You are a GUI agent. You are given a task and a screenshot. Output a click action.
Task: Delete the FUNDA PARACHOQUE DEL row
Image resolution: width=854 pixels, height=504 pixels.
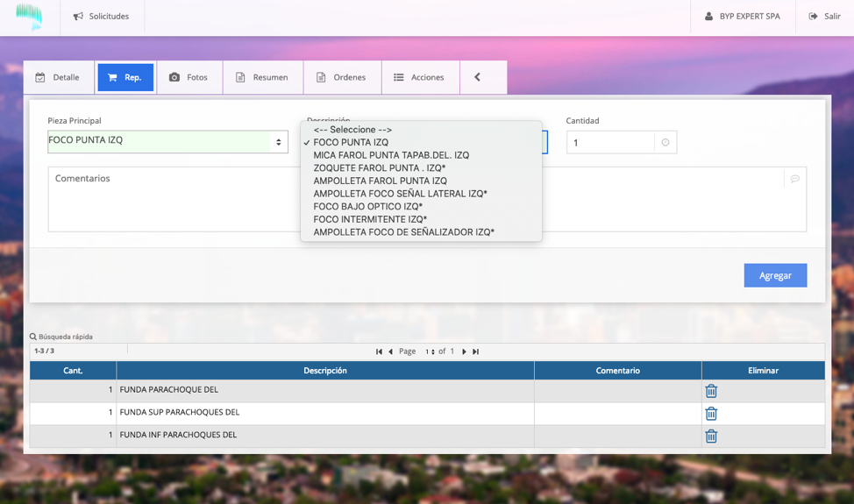click(x=711, y=391)
